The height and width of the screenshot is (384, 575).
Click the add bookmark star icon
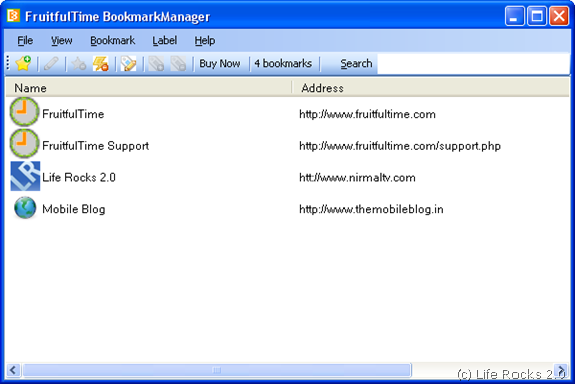pyautogui.click(x=23, y=63)
